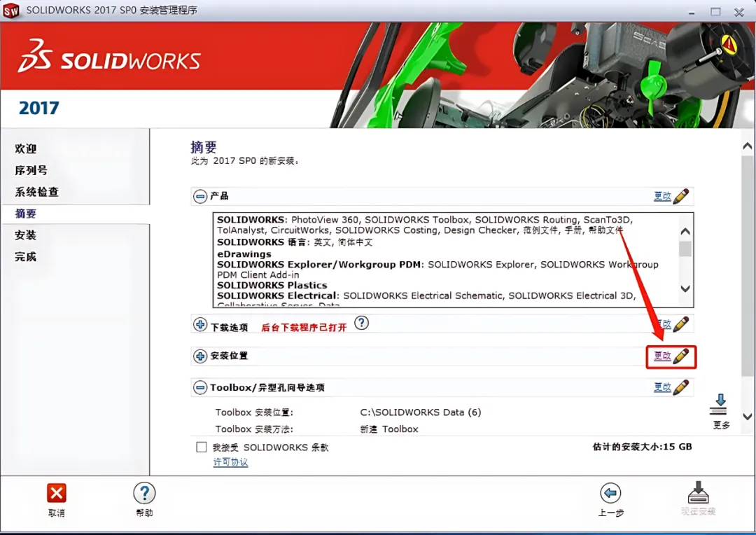
Task: Select the 完成 step in sidebar
Action: [26, 256]
